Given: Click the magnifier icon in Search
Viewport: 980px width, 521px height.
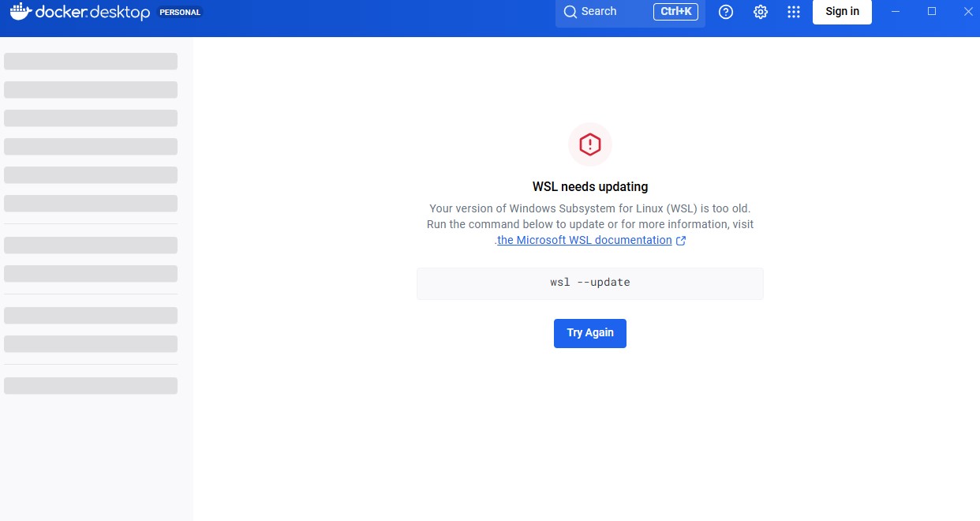Looking at the screenshot, I should 570,12.
